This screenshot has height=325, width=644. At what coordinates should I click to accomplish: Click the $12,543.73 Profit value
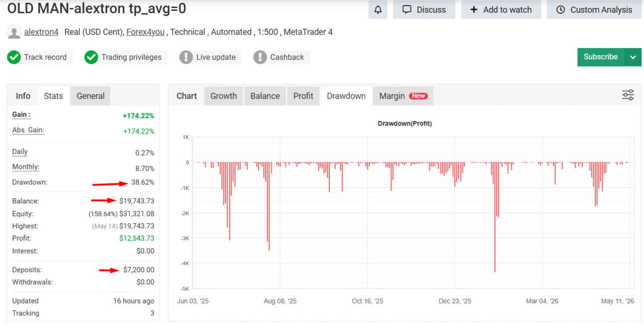(137, 238)
